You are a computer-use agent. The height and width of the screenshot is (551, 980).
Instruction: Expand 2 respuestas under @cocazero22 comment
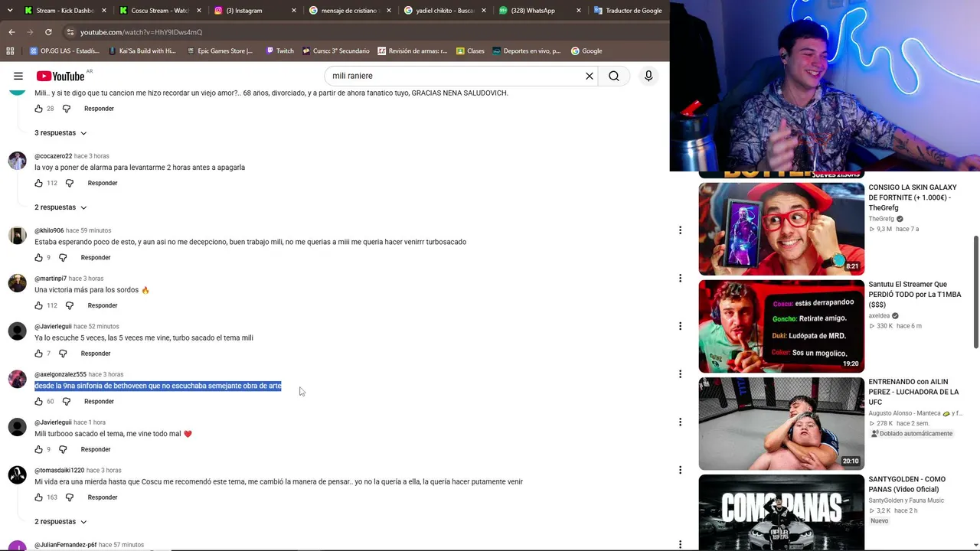(60, 207)
